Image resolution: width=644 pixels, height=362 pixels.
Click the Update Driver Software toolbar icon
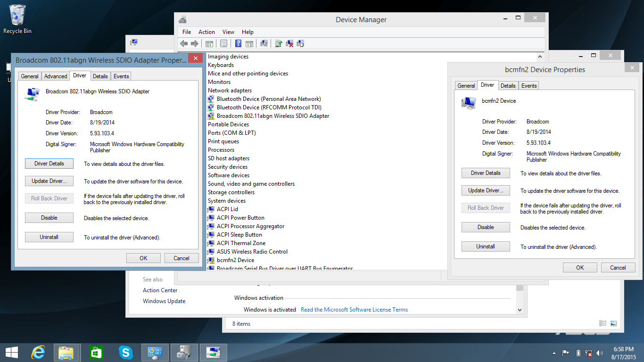pyautogui.click(x=278, y=43)
